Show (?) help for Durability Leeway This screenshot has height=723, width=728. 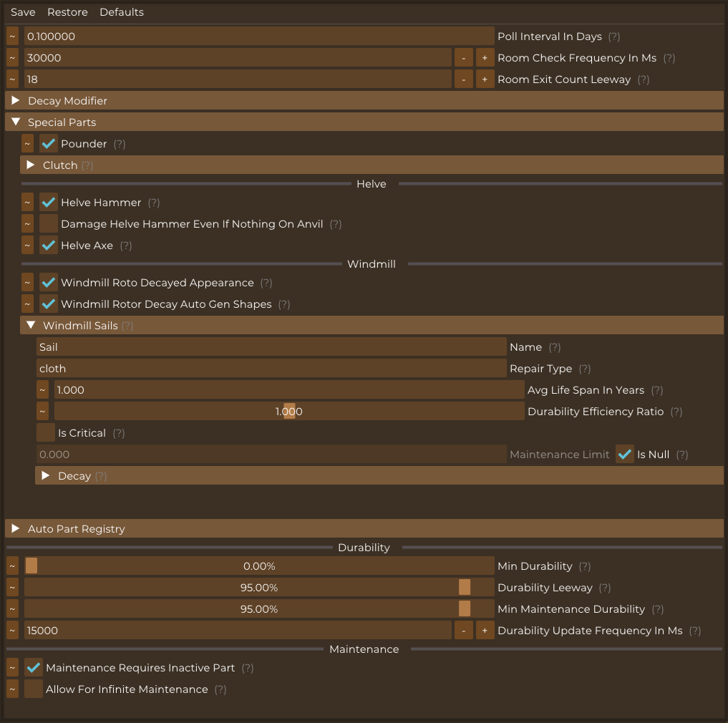coord(604,588)
